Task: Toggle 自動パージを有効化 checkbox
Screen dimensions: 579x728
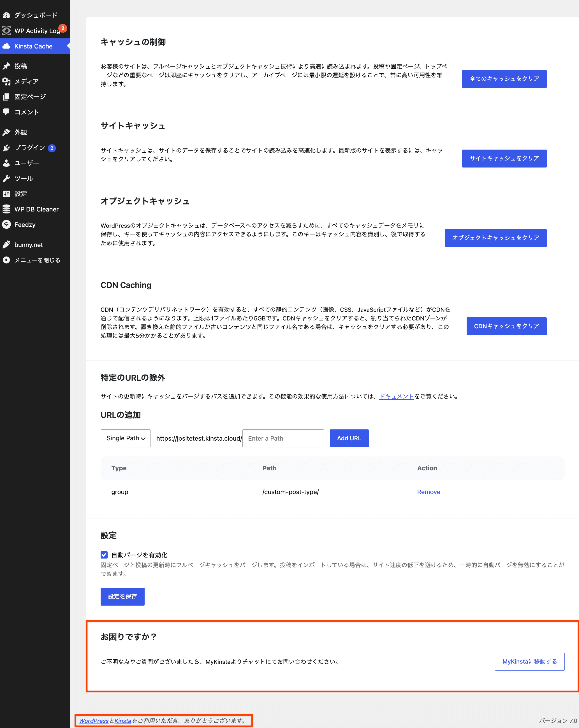Action: click(104, 555)
